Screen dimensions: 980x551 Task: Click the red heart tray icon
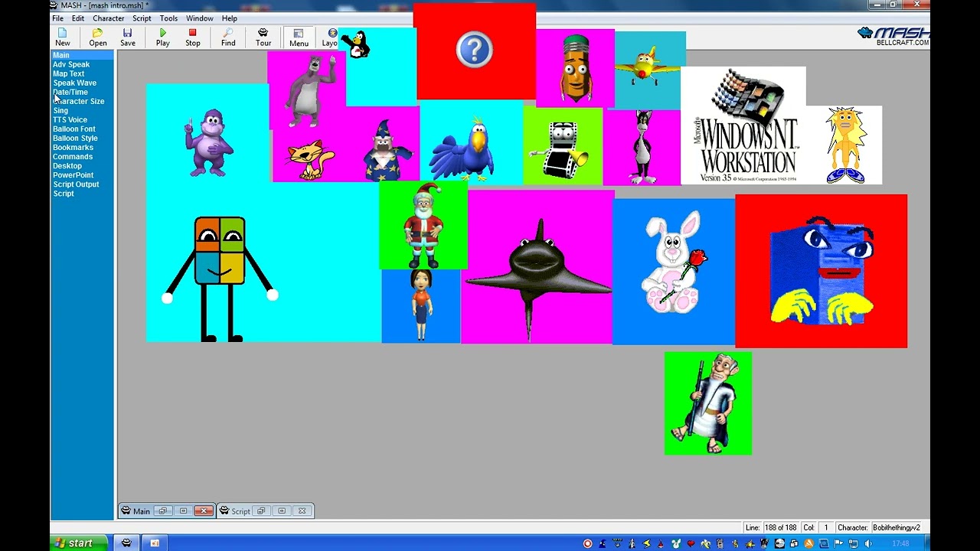pos(691,544)
